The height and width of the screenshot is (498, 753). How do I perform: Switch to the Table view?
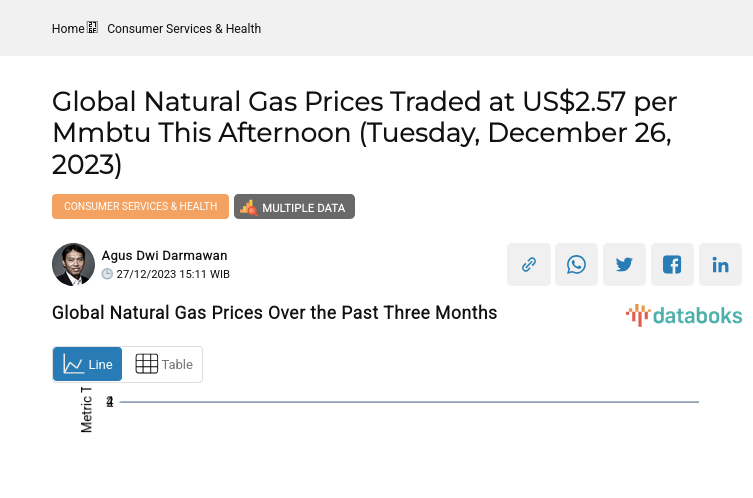163,364
